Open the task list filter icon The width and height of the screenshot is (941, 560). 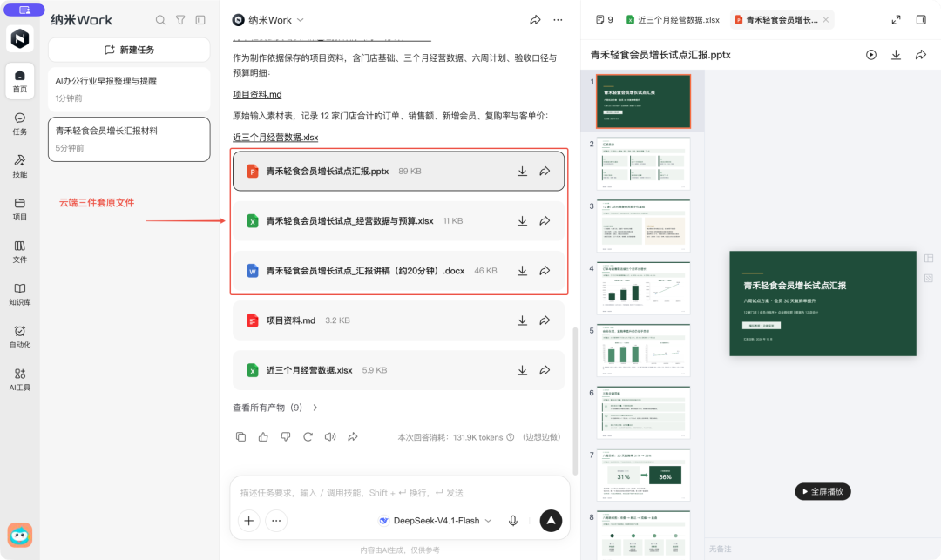point(180,20)
